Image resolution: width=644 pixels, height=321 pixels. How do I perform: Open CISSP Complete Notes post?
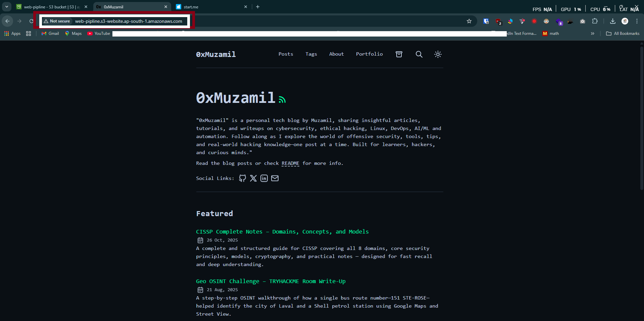pyautogui.click(x=282, y=232)
